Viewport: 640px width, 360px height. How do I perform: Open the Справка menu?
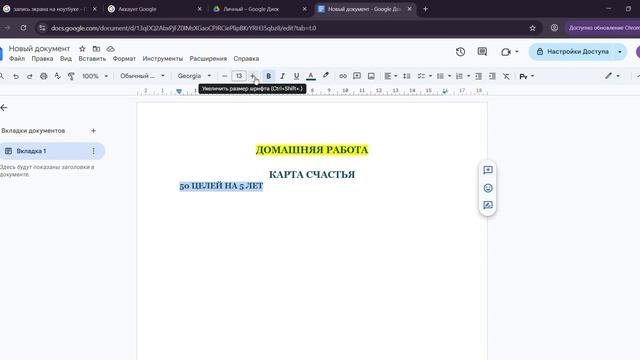click(x=246, y=59)
